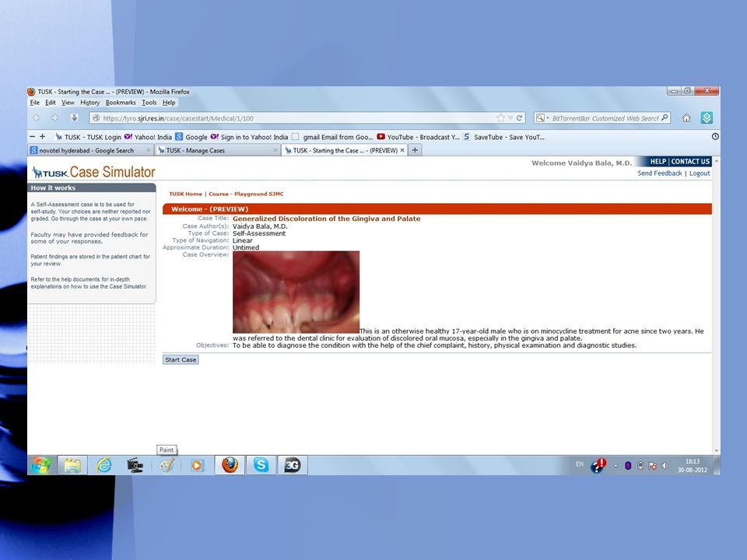The height and width of the screenshot is (560, 747).
Task: Open the media player taskbar icon
Action: tap(197, 465)
